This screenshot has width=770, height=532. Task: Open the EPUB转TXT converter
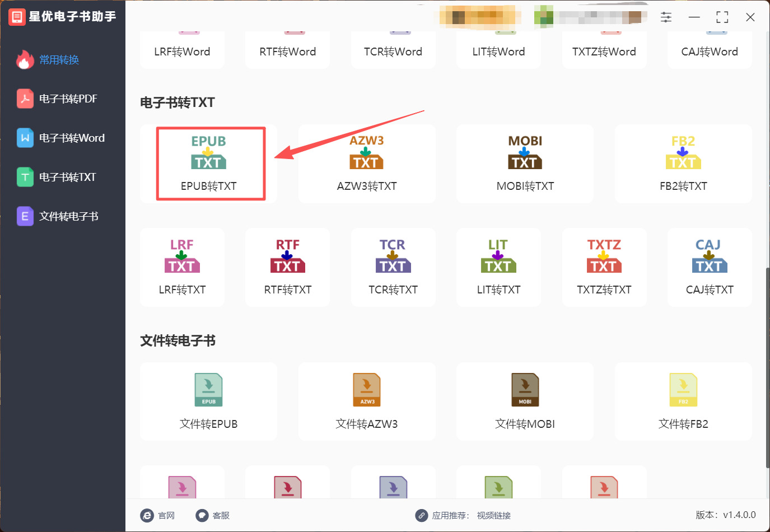pyautogui.click(x=208, y=164)
